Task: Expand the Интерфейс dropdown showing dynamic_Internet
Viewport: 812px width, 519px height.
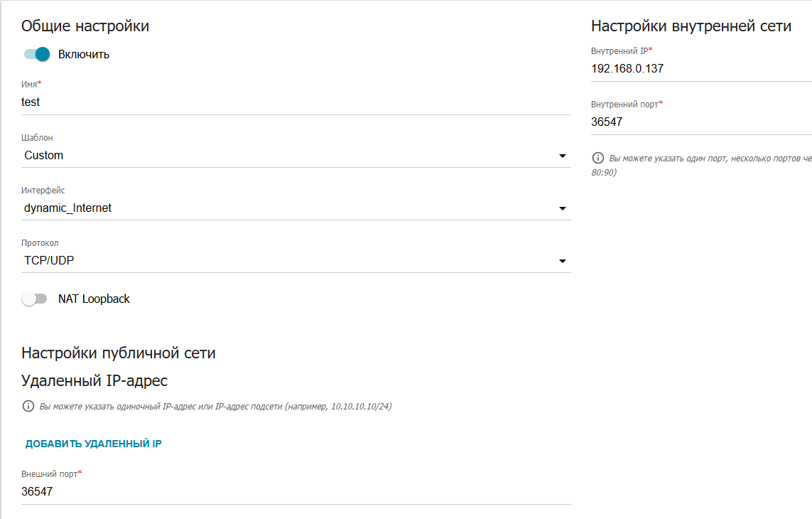Action: [x=284, y=208]
